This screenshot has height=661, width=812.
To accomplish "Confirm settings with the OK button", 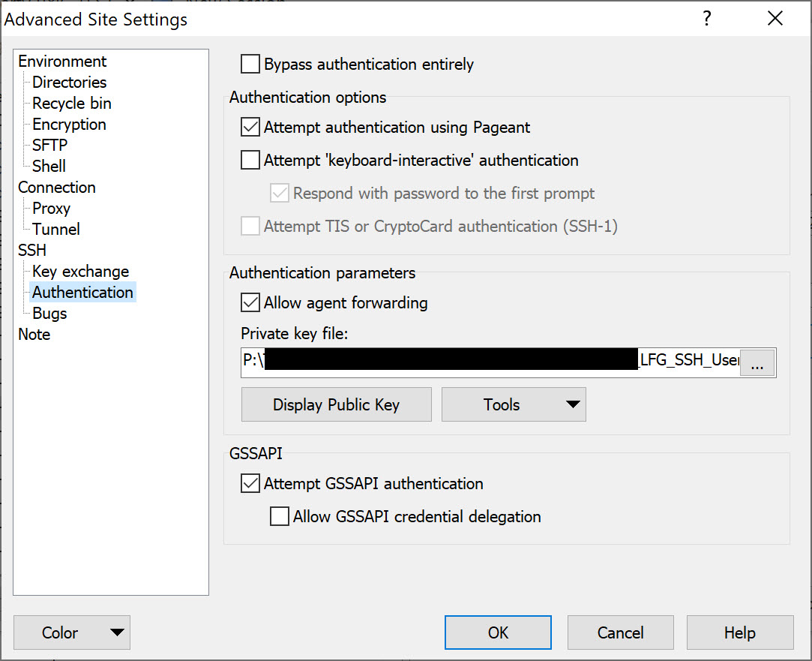I will point(498,632).
